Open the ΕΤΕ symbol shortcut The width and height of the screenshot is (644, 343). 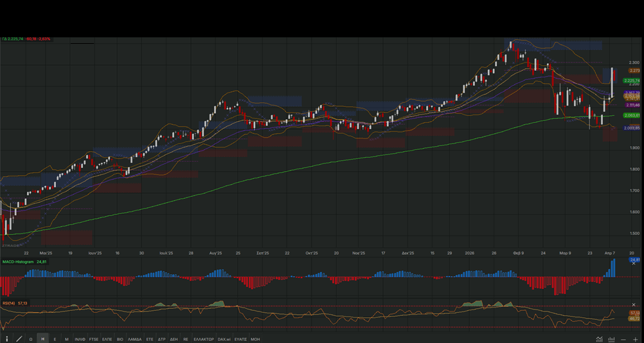pos(150,339)
